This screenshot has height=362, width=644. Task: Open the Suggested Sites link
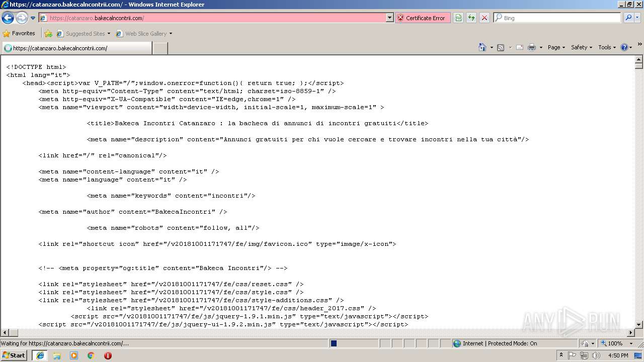pos(83,34)
